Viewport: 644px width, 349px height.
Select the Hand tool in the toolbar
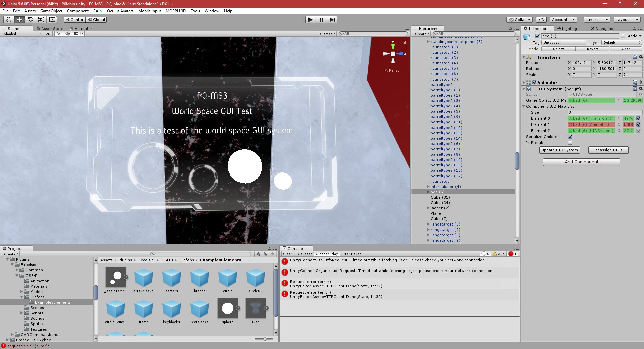pyautogui.click(x=8, y=20)
